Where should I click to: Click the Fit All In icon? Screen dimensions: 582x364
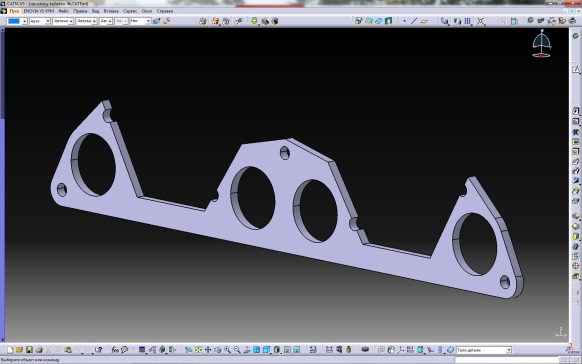click(x=198, y=350)
